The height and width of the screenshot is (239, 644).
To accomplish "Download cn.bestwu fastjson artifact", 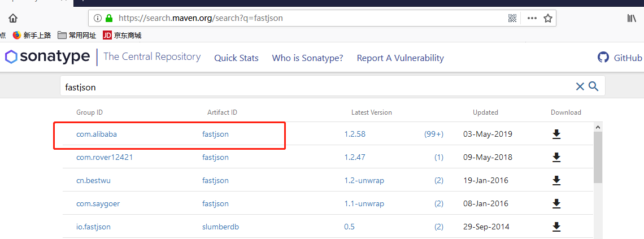I will point(556,180).
